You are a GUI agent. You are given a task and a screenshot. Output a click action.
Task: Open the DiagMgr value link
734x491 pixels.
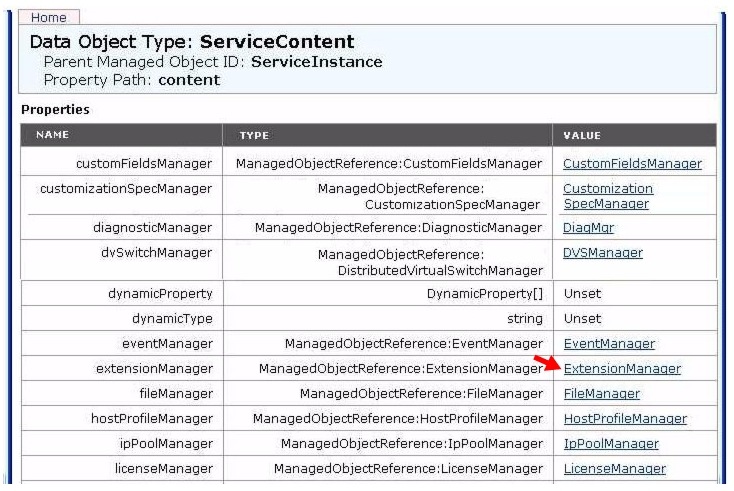pyautogui.click(x=588, y=227)
